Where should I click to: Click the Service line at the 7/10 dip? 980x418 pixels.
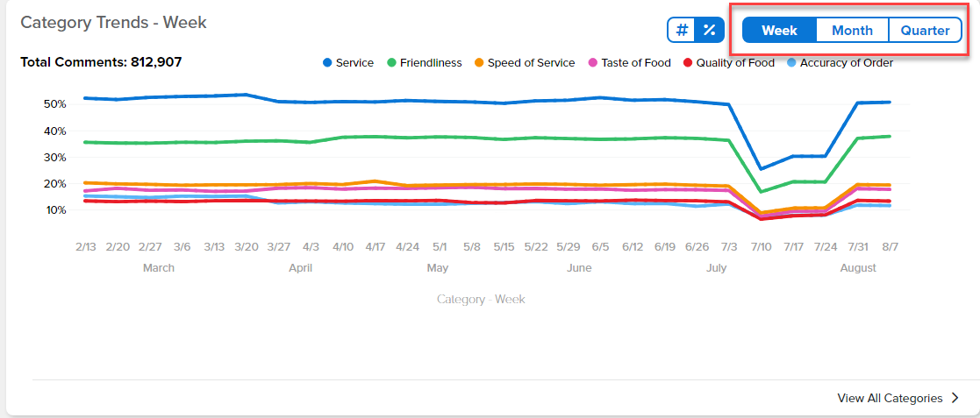click(761, 168)
